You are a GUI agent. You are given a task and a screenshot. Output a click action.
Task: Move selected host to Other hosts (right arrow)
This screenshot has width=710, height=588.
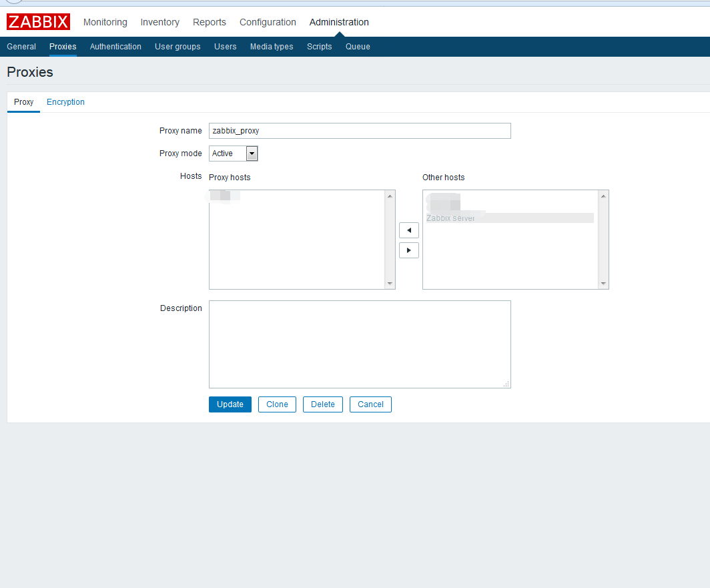[x=409, y=250]
